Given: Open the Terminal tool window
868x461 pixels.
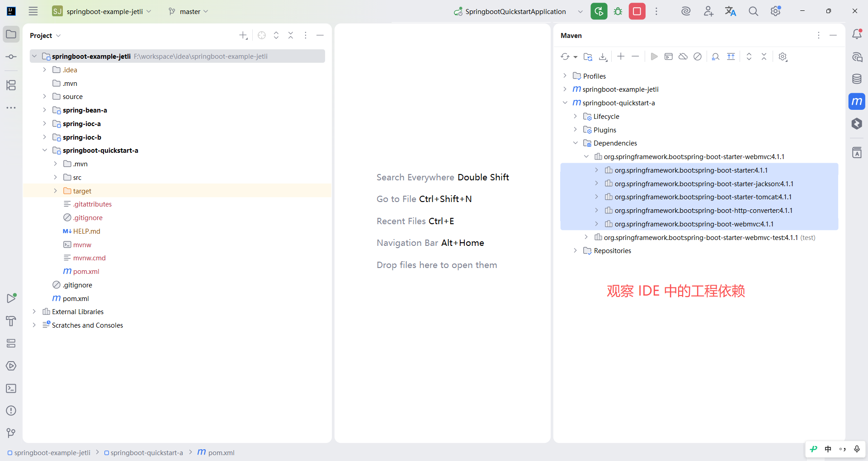Looking at the screenshot, I should tap(11, 388).
